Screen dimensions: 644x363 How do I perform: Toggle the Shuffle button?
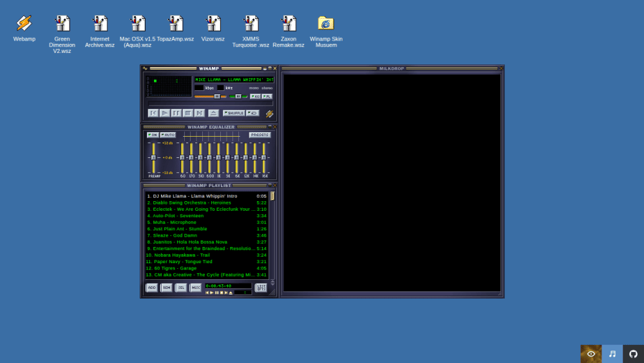click(x=234, y=113)
